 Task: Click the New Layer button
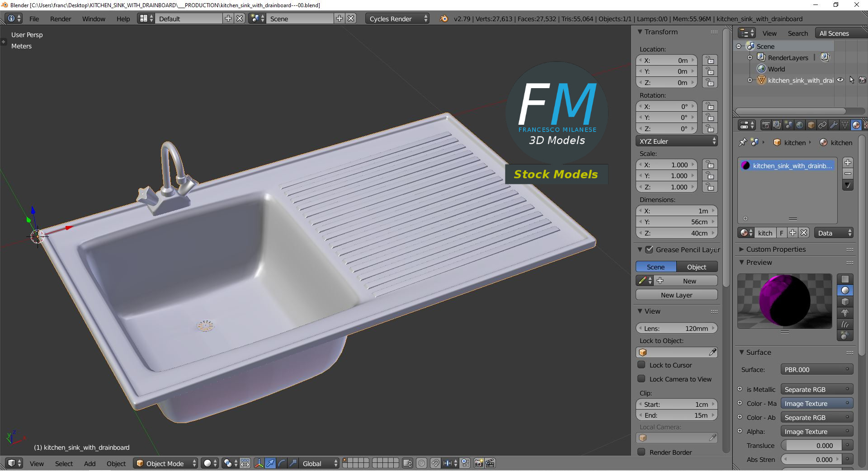pyautogui.click(x=676, y=295)
